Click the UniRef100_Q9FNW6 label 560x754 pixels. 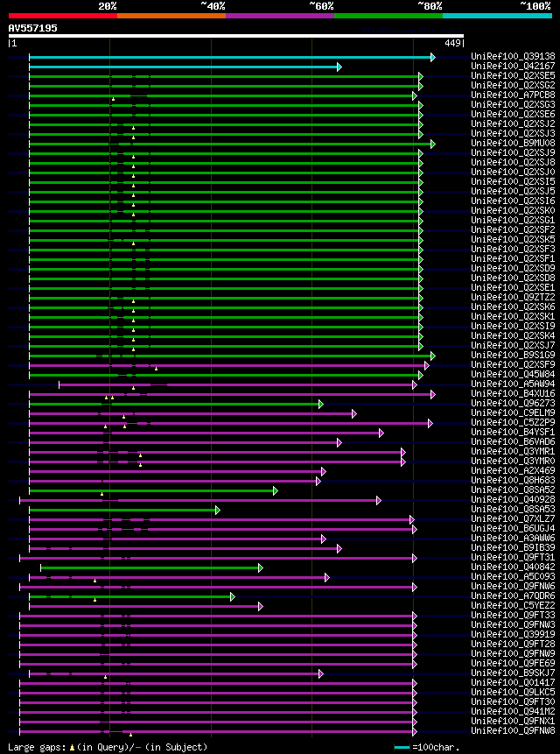[x=513, y=586]
